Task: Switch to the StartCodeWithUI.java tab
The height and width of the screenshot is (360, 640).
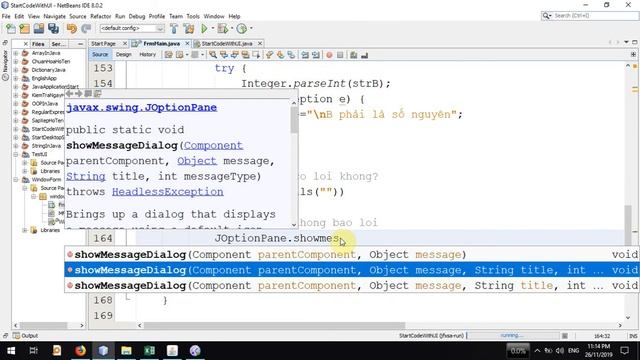Action: point(227,43)
